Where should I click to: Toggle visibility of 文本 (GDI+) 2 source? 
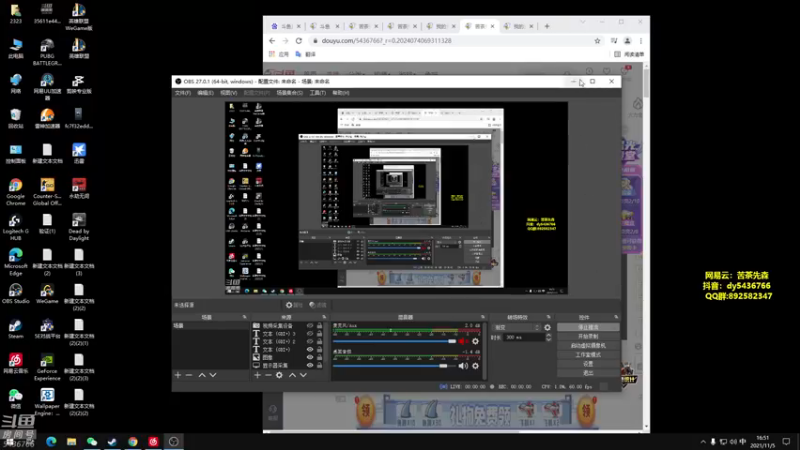pos(310,341)
